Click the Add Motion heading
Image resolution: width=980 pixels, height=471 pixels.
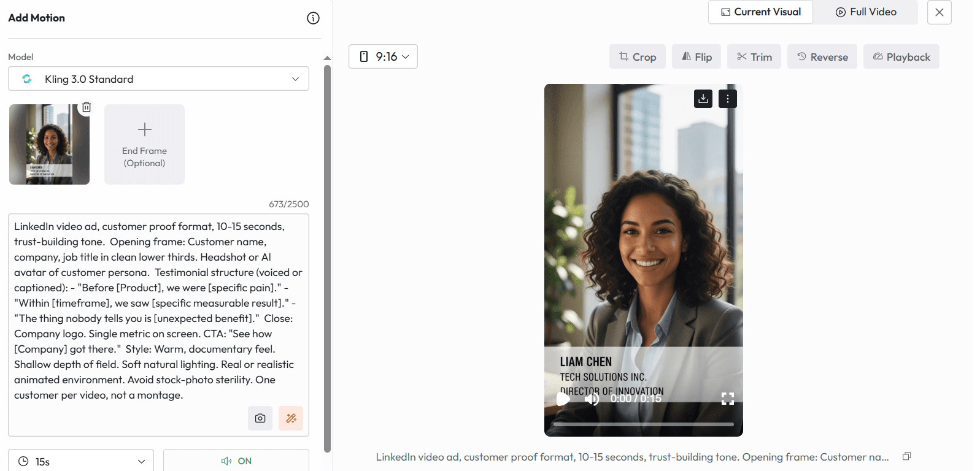tap(36, 18)
